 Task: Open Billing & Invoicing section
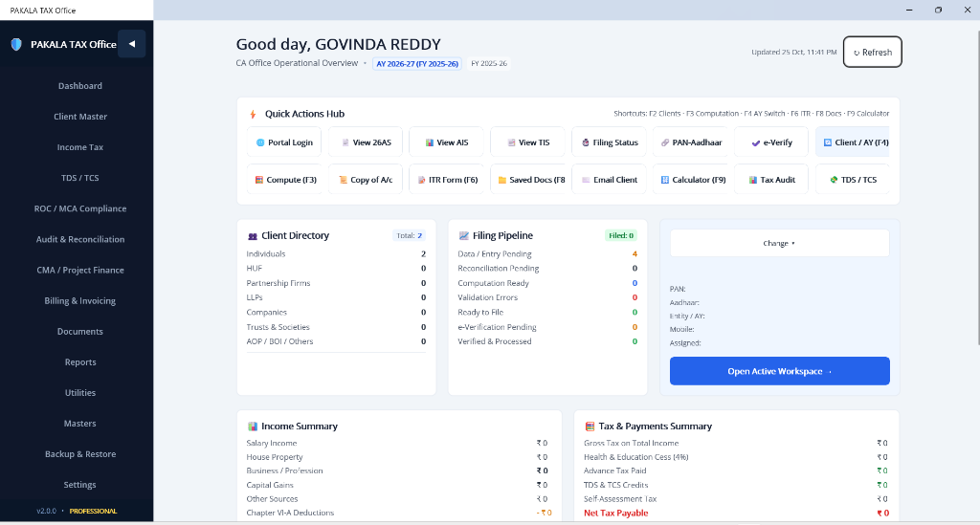80,300
